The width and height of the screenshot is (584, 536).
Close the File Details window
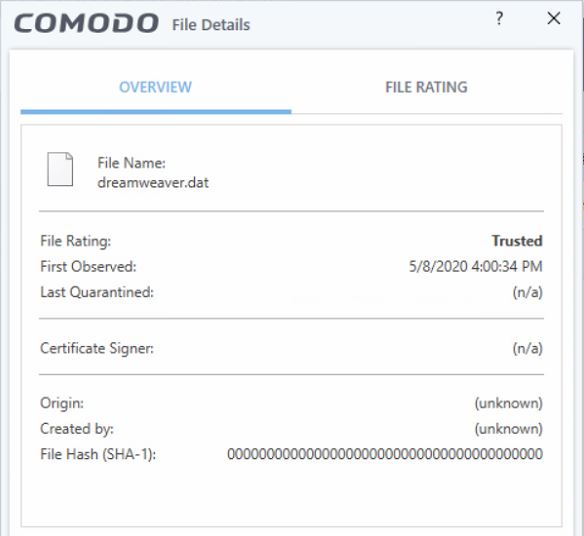click(554, 18)
